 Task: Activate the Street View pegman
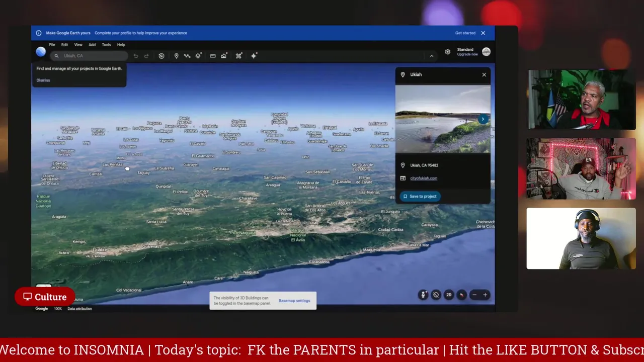pyautogui.click(x=423, y=295)
